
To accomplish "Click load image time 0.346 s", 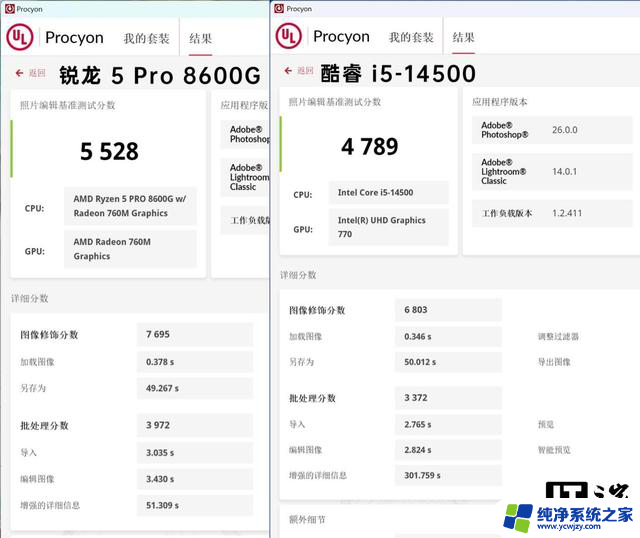I will [x=448, y=337].
